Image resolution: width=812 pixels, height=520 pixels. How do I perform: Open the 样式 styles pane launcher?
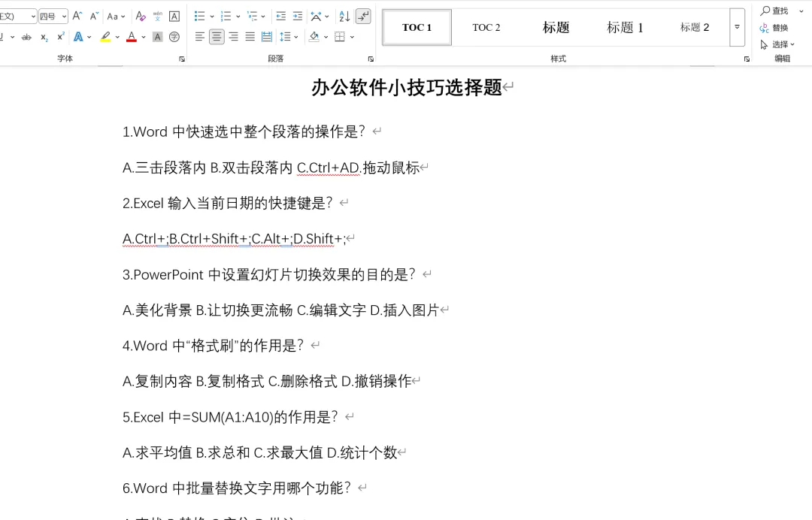pyautogui.click(x=747, y=59)
